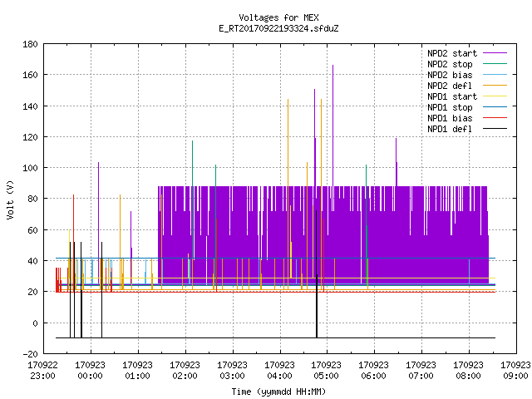The image size is (532, 399).
Task: Select the filename E_RT20170922193324.sfduZ subtitle
Action: click(278, 28)
